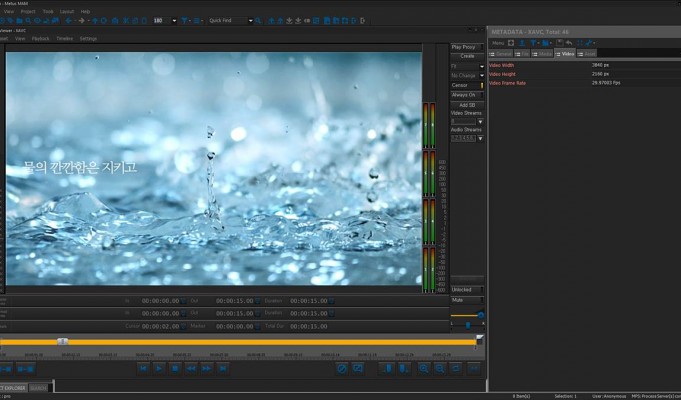Click the Total Dur timecode field

(309, 327)
